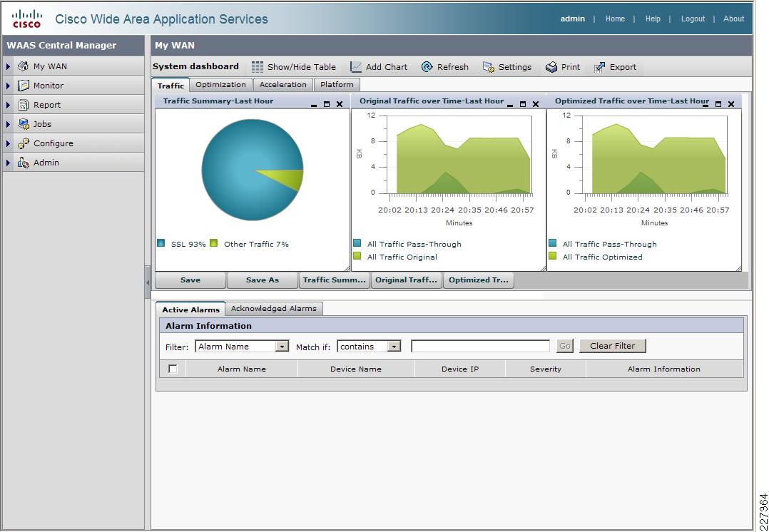Screen dimensions: 769x532
Task: Minimize the Optimized Traffic over Time chart
Action: coord(706,104)
